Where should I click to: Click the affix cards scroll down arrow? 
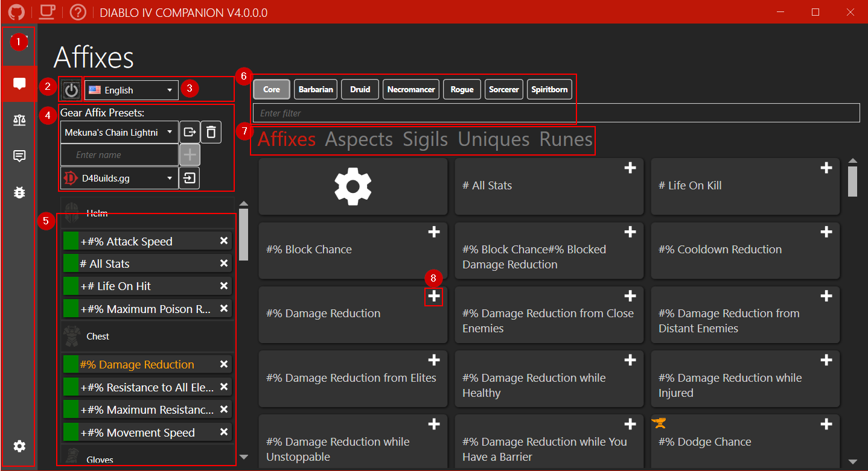point(852,462)
